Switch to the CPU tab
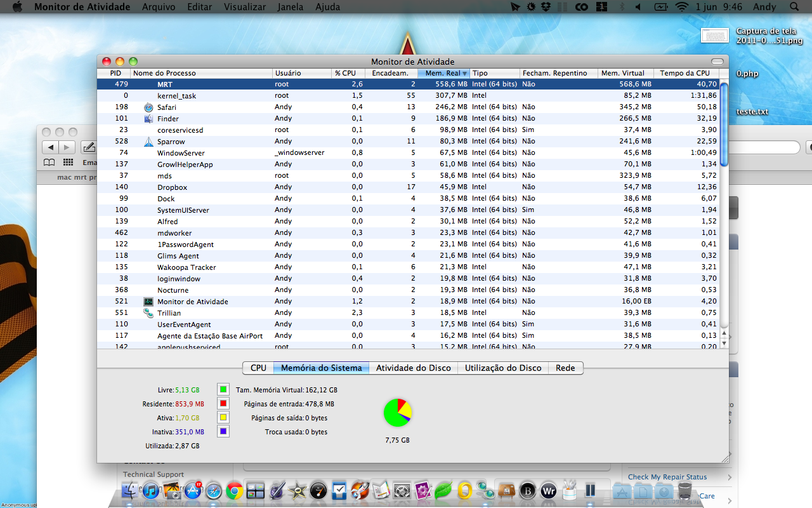Screen dimensions: 812x508 click(x=258, y=368)
